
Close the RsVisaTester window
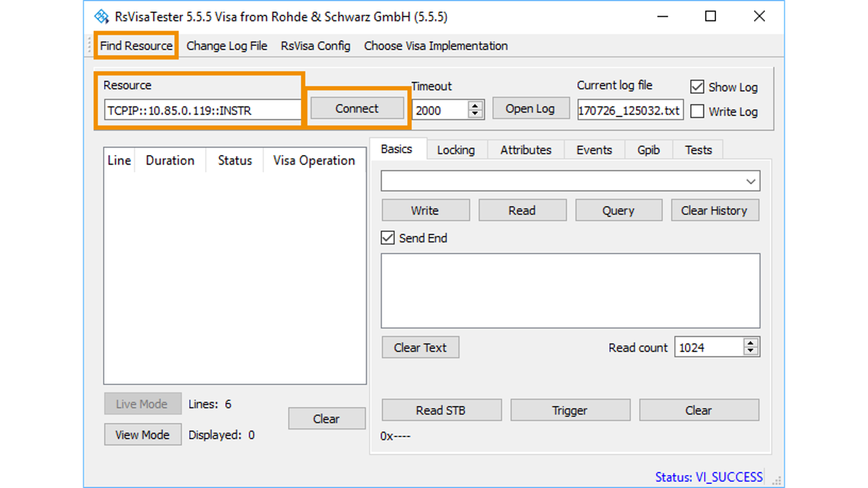click(x=759, y=16)
